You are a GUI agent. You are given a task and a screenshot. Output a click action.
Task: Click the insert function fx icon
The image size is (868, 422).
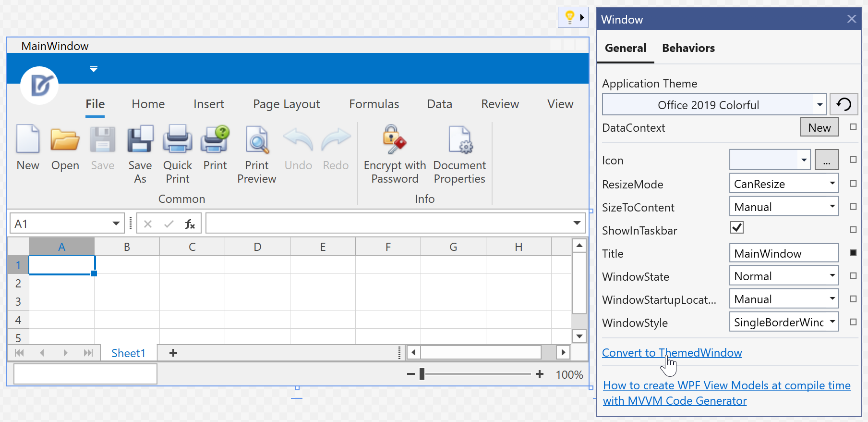tap(190, 224)
